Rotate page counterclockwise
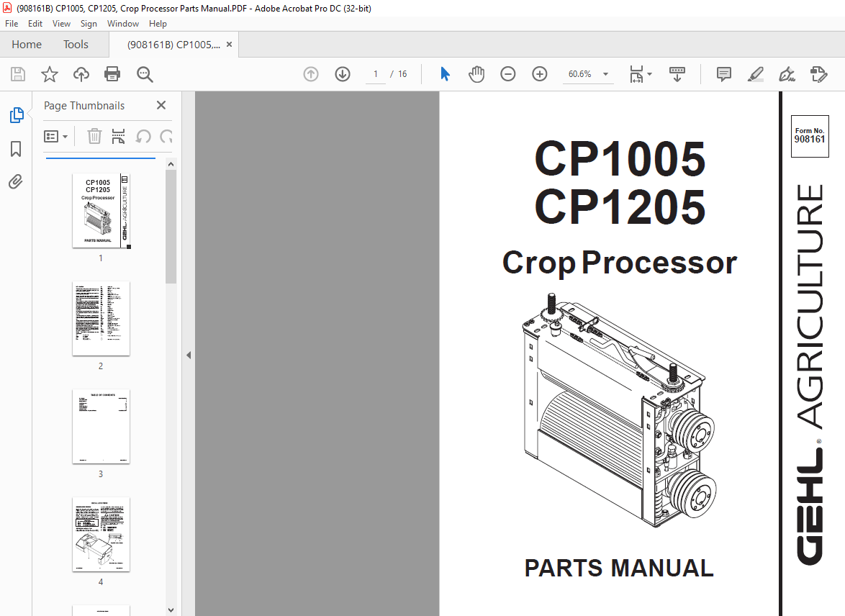This screenshot has width=845, height=616. pos(143,136)
